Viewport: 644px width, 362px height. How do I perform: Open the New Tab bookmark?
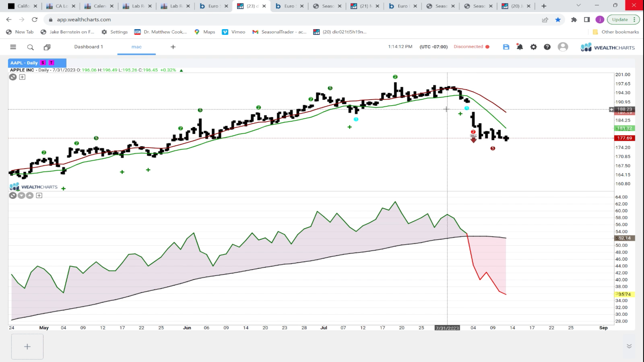click(20, 32)
